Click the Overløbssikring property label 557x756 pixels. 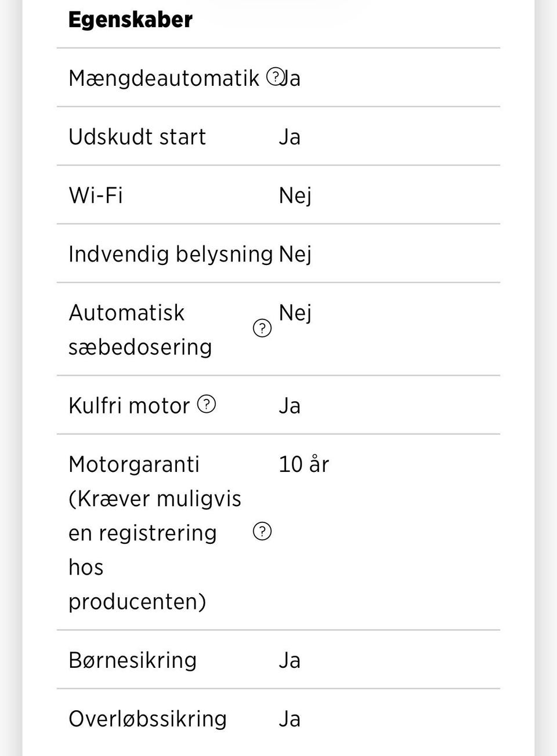(147, 719)
